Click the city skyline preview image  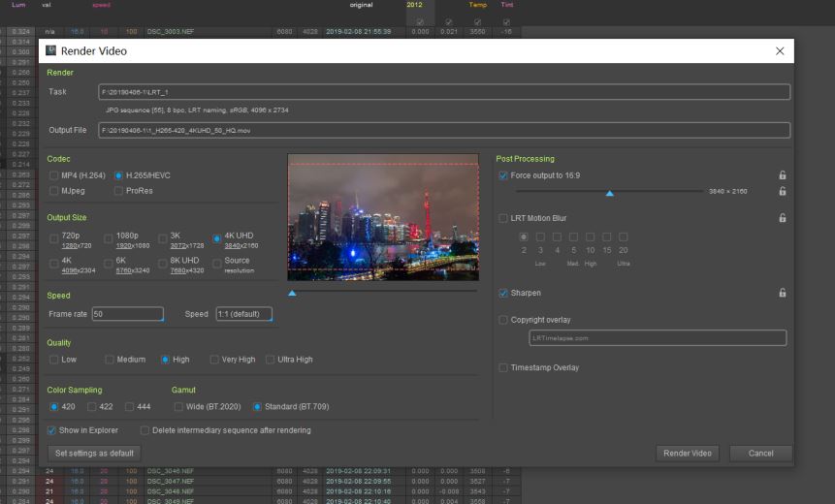click(383, 216)
